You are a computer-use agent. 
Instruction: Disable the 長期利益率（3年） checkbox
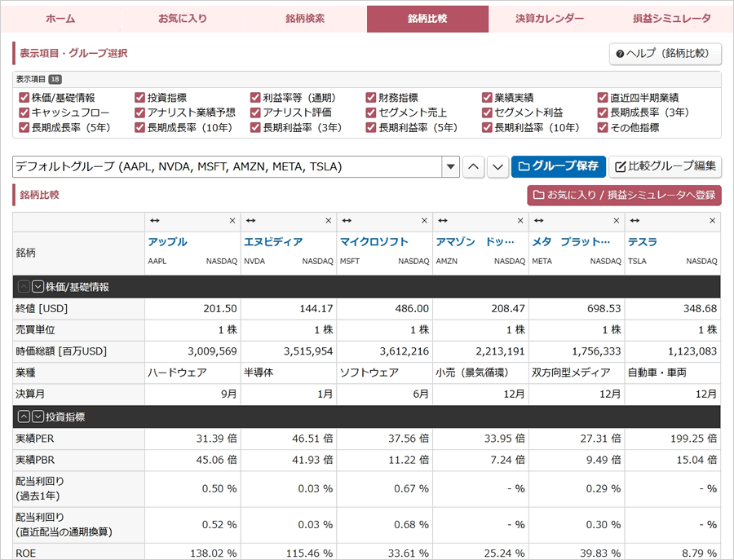tap(255, 127)
